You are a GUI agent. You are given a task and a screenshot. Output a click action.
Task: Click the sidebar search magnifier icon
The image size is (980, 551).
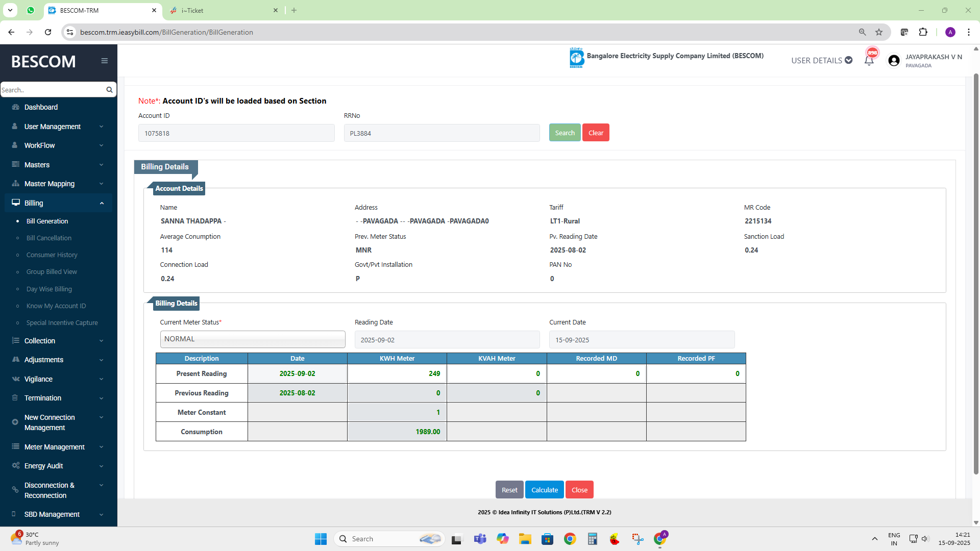(109, 90)
